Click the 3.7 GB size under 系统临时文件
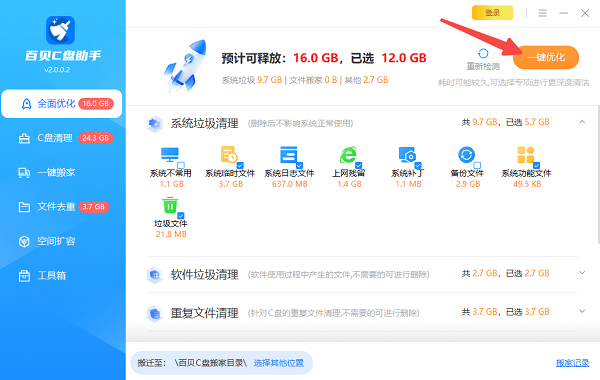The height and width of the screenshot is (380, 600). [231, 184]
